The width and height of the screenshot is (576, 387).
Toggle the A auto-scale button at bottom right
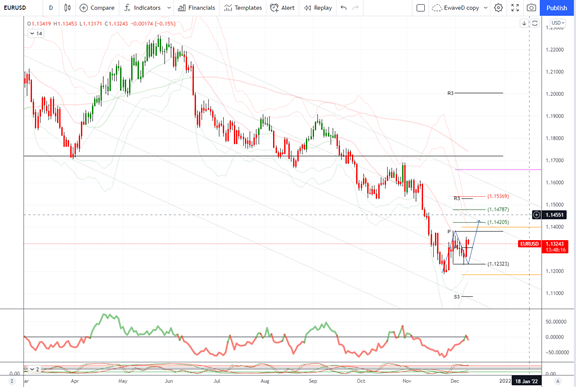tap(558, 381)
